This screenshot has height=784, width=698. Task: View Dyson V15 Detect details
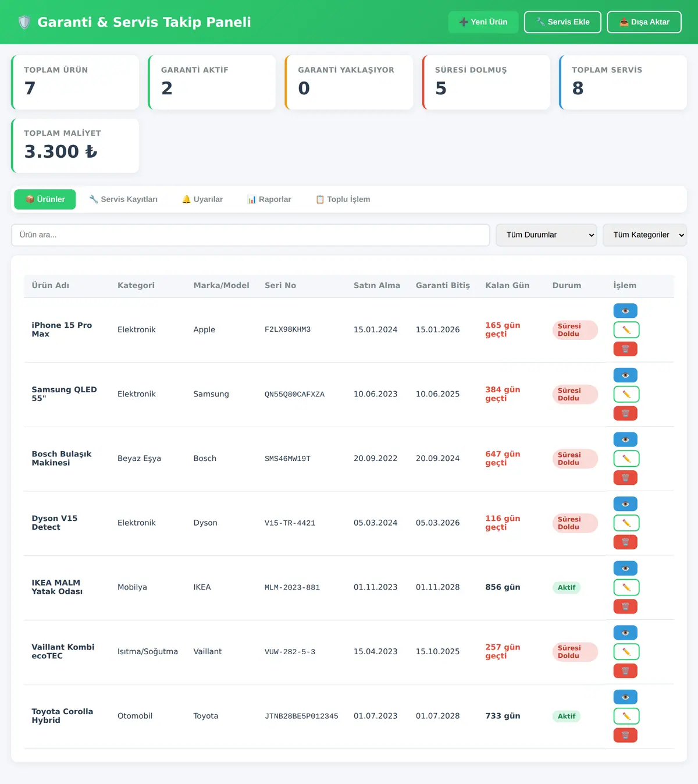point(625,504)
